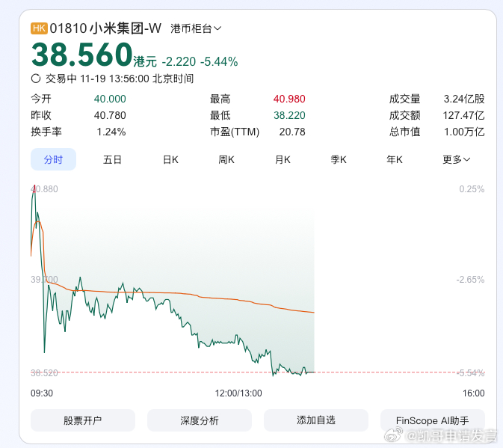Click the percentage change -5.44%
The width and height of the screenshot is (503, 448).
pyautogui.click(x=219, y=61)
